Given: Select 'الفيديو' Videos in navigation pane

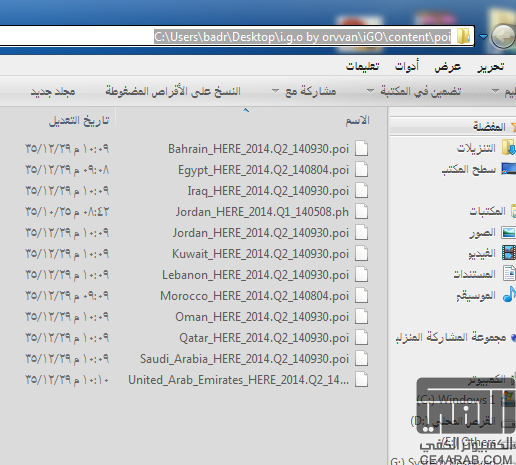Looking at the screenshot, I should [482, 253].
